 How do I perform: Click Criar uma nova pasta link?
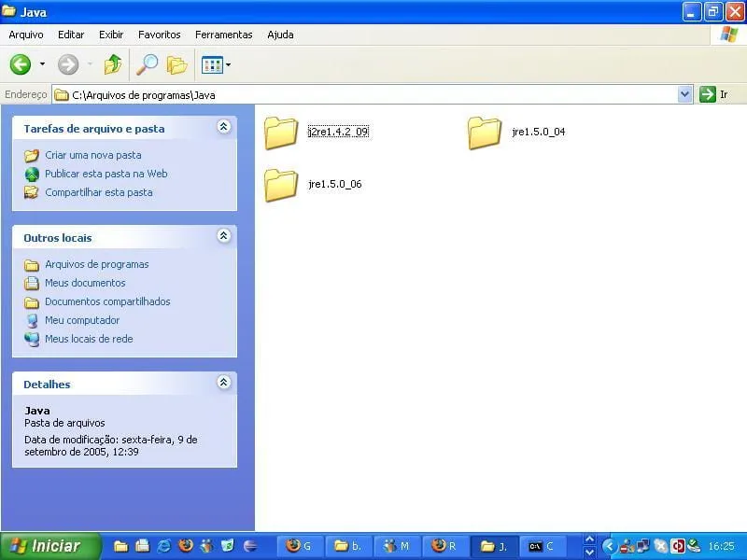pyautogui.click(x=92, y=155)
